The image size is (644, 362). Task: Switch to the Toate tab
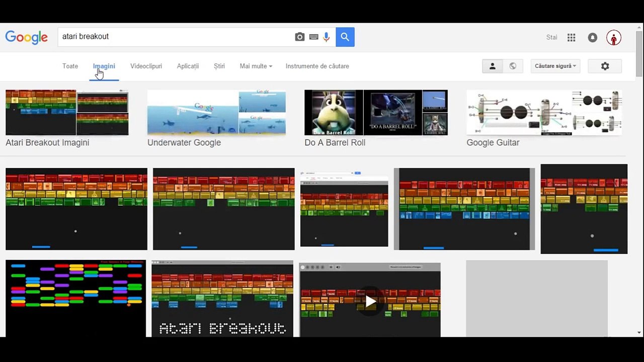70,66
